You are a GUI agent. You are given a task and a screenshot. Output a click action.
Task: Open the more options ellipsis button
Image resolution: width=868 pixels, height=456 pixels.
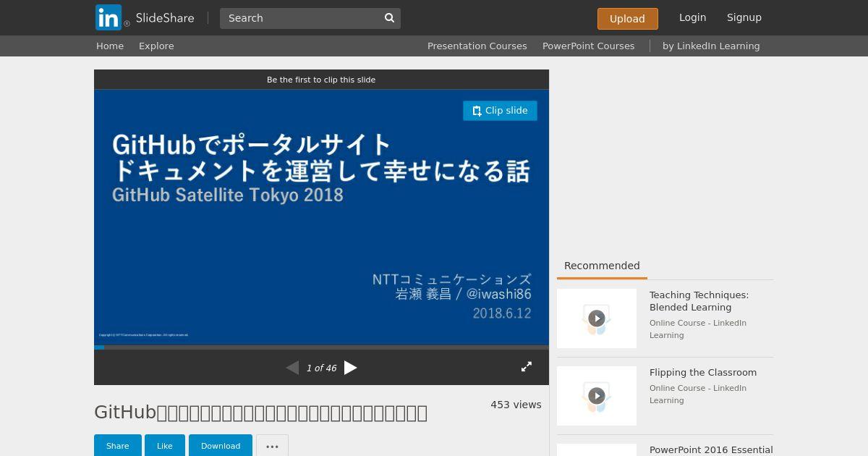pyautogui.click(x=272, y=446)
